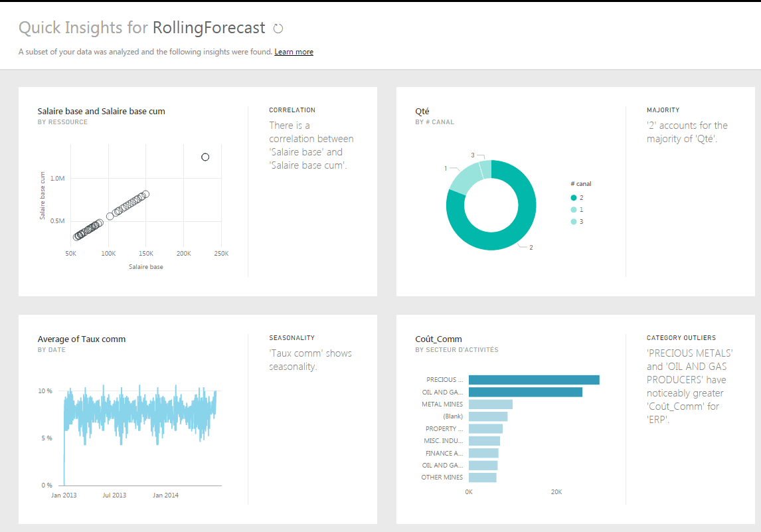Open the Average of Taux comm line chart

tap(139, 418)
